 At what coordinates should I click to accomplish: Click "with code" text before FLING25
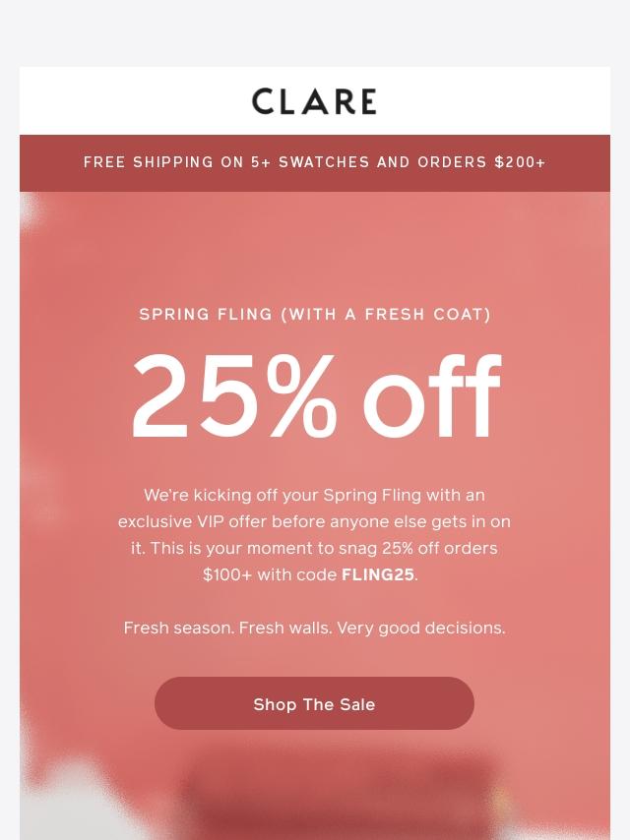coord(297,574)
